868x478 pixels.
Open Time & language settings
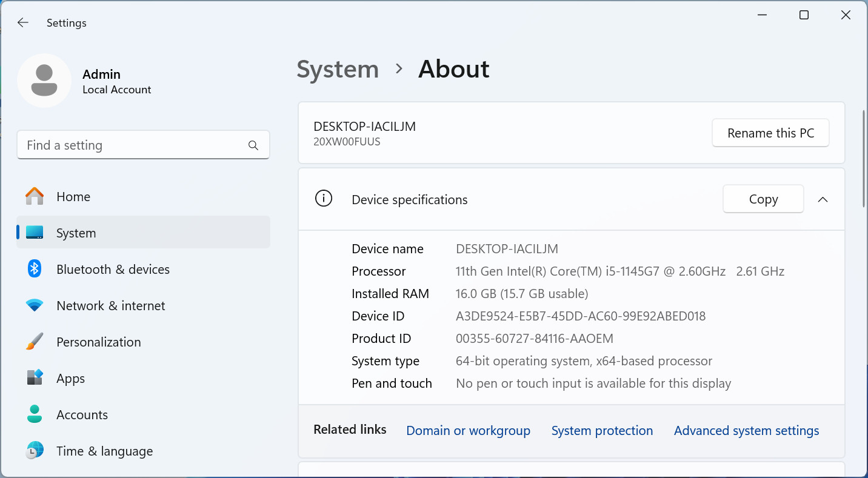pyautogui.click(x=144, y=451)
